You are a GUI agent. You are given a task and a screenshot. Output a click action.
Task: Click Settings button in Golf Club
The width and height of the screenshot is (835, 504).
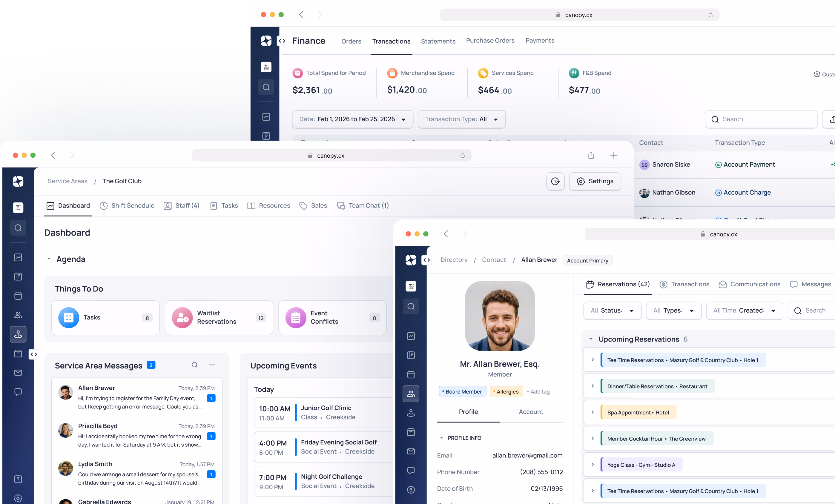pyautogui.click(x=595, y=181)
